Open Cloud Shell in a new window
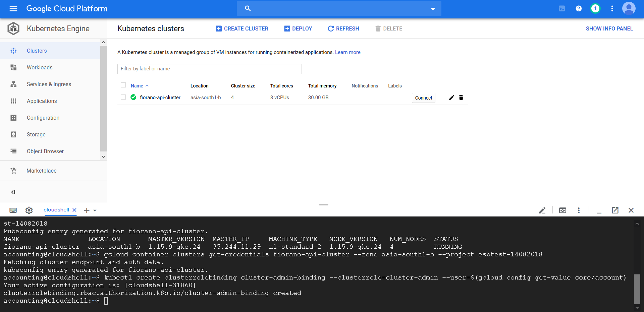 tap(615, 210)
